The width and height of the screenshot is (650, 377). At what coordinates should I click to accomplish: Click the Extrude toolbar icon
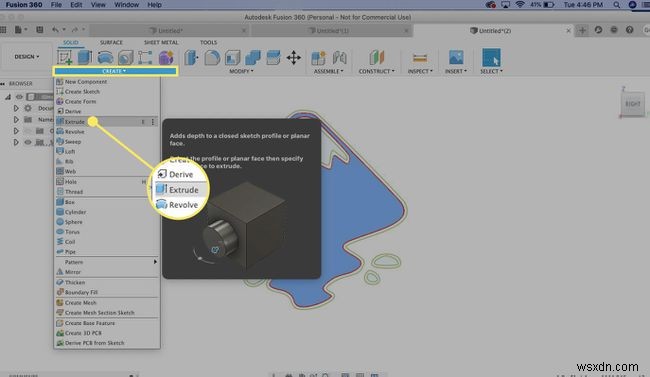tap(85, 58)
